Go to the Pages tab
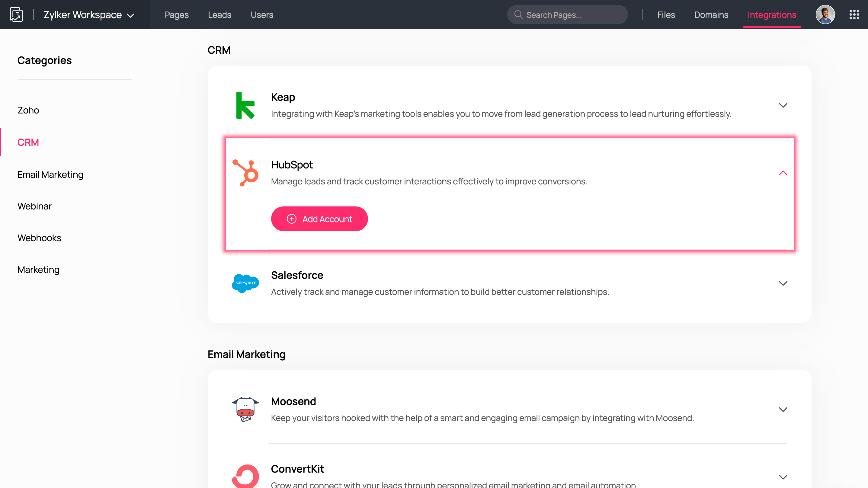 point(177,15)
